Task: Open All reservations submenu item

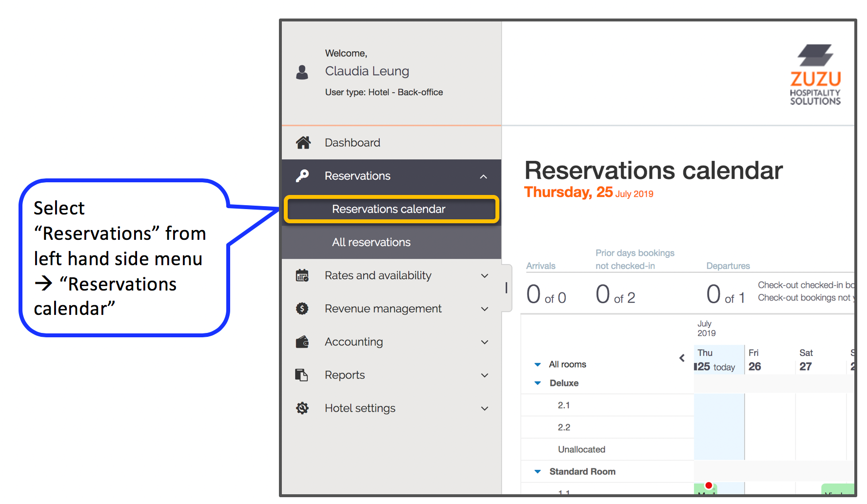Action: pyautogui.click(x=392, y=242)
